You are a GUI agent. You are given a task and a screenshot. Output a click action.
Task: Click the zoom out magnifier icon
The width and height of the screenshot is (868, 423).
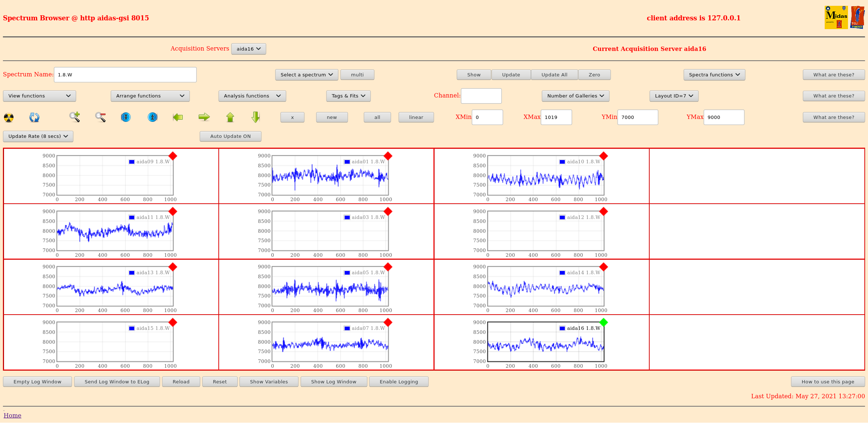[x=100, y=117]
